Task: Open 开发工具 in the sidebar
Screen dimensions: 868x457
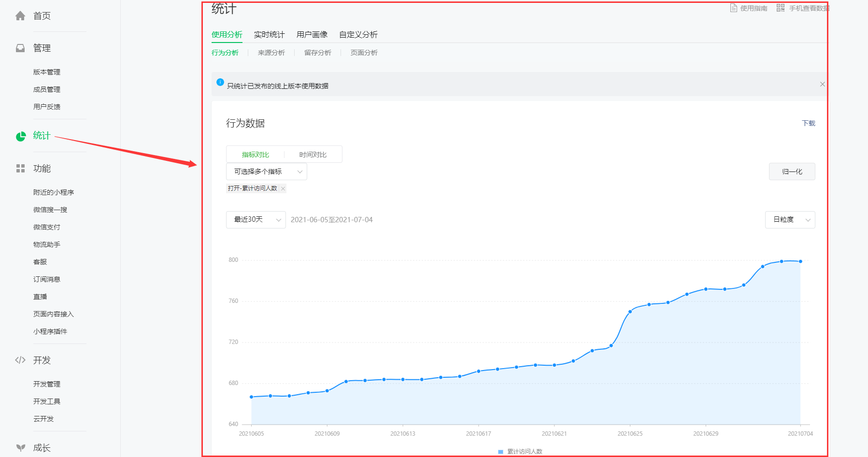Action: 47,401
